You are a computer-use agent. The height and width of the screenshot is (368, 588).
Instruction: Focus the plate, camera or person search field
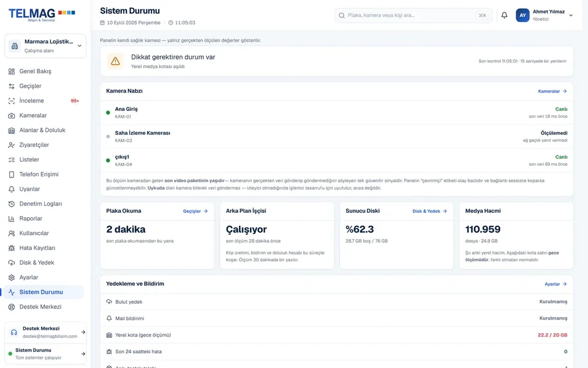[413, 15]
